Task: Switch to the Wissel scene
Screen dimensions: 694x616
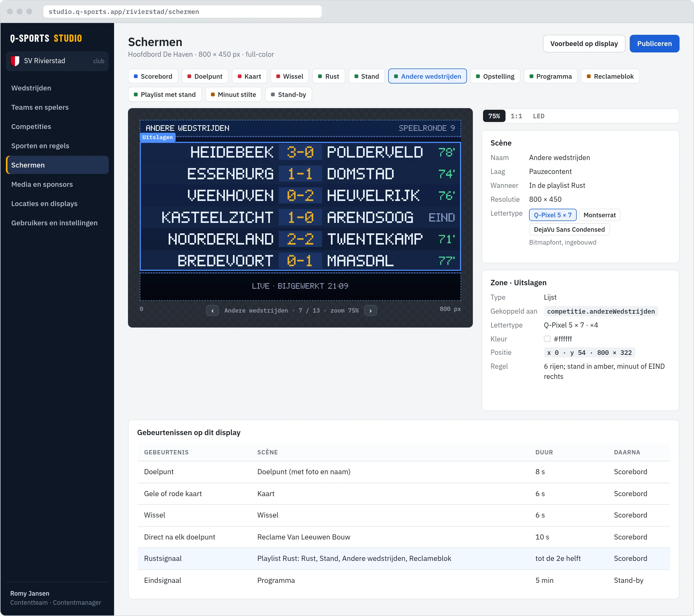Action: 290,76
